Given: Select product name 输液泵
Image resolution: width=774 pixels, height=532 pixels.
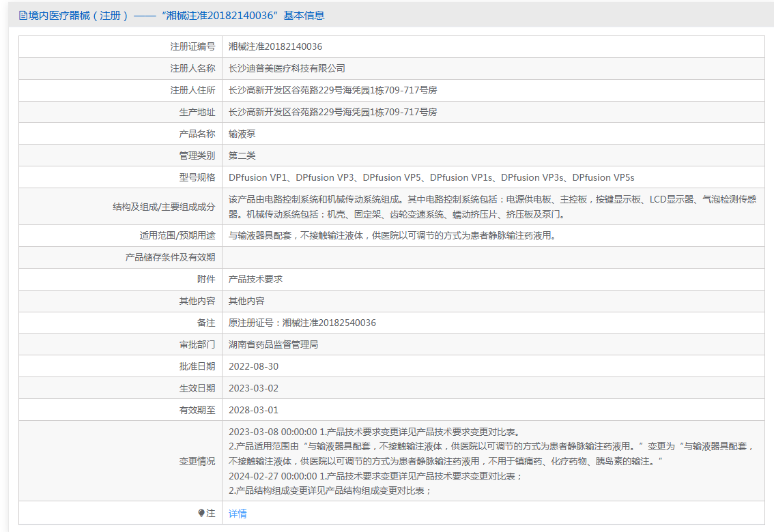Looking at the screenshot, I should click(x=242, y=134).
